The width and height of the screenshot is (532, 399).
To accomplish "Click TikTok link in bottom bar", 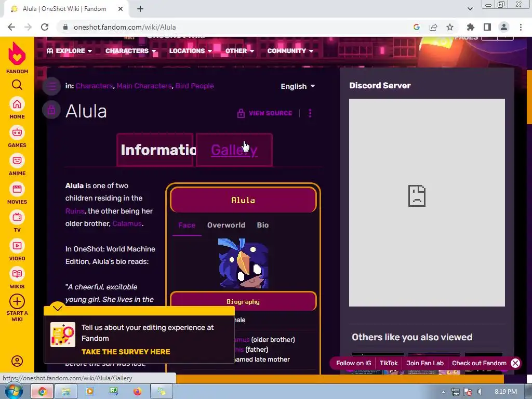I will coord(389,363).
